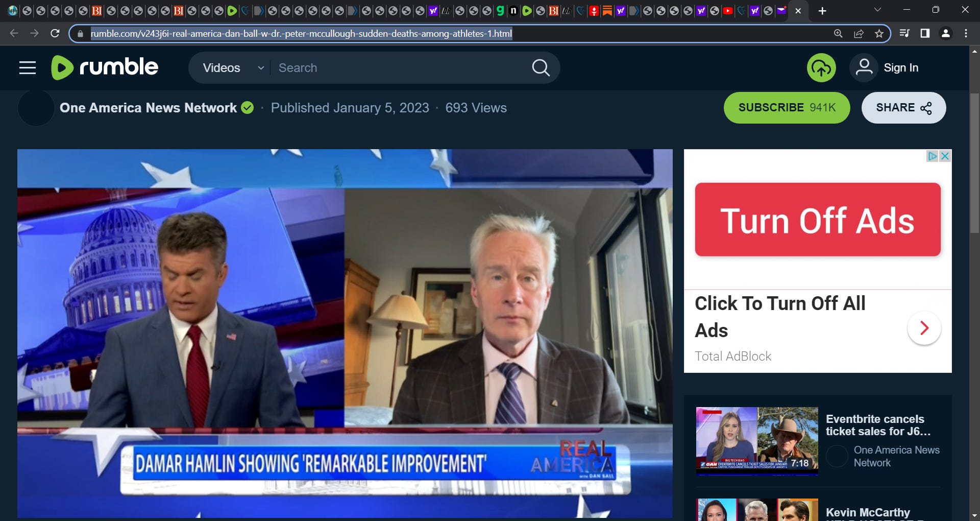Click the small channel avatar under Eventbrite video
This screenshot has height=521, width=980.
tap(837, 456)
